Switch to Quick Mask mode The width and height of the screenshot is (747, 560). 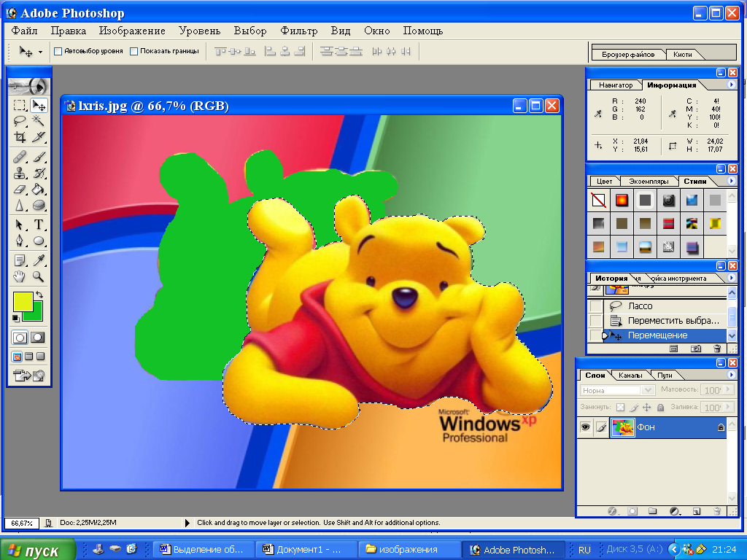point(38,338)
